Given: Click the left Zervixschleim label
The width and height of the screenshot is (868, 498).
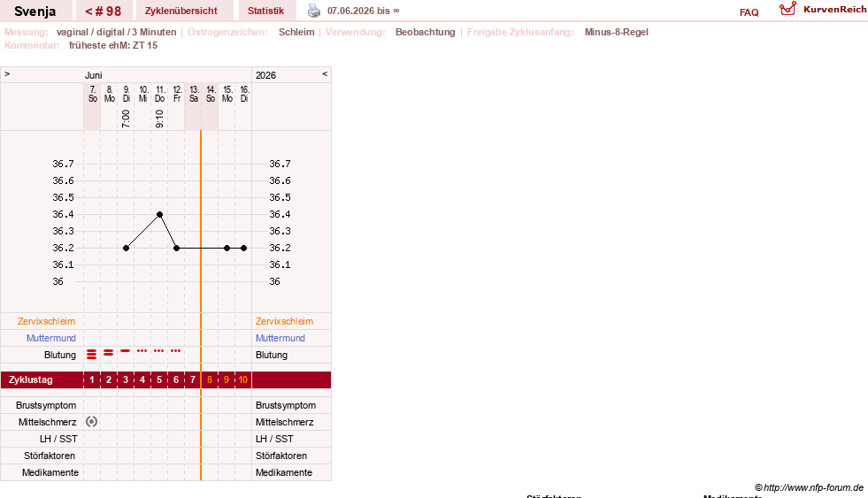Looking at the screenshot, I should point(47,321).
